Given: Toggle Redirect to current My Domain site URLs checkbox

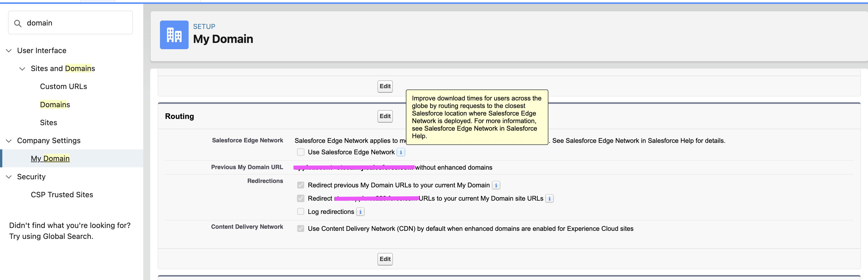Looking at the screenshot, I should (x=301, y=199).
